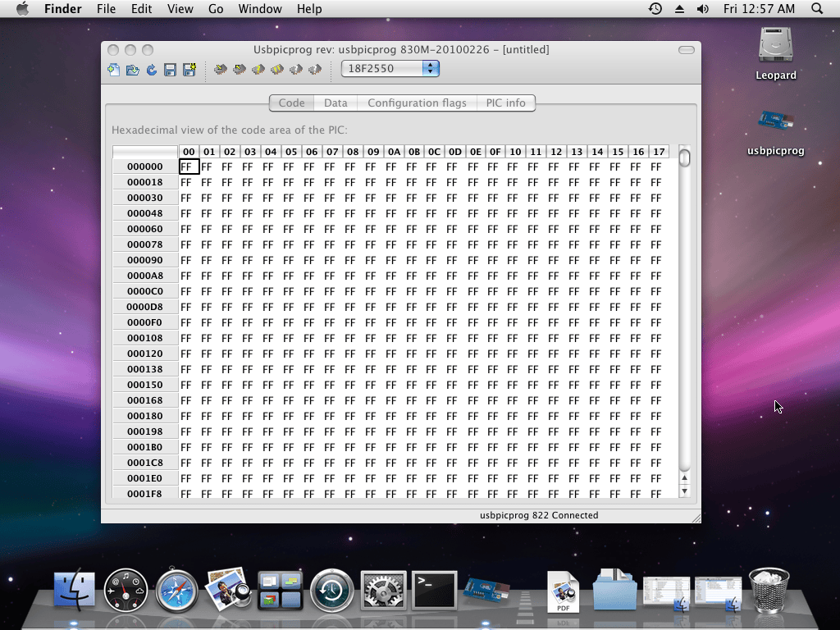Screen dimensions: 840x630
Task: Save the hex file with the floppy icon
Action: (x=171, y=70)
